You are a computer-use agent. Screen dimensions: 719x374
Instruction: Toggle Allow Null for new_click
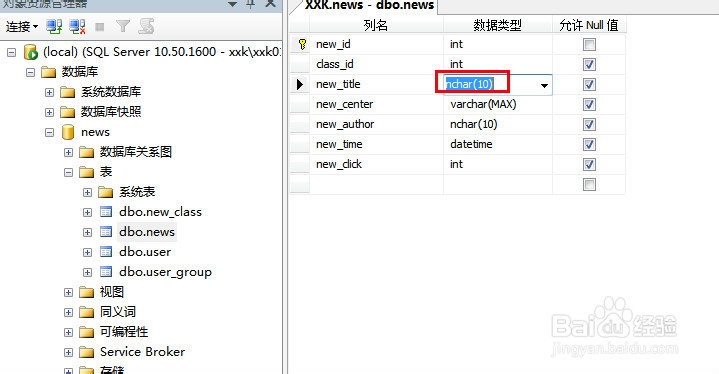pyautogui.click(x=589, y=165)
